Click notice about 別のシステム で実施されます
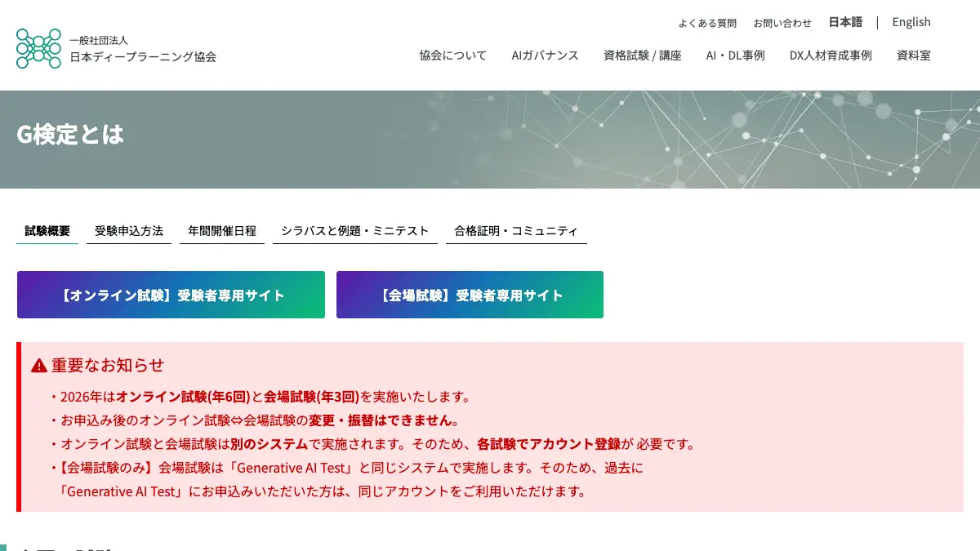 click(x=372, y=445)
